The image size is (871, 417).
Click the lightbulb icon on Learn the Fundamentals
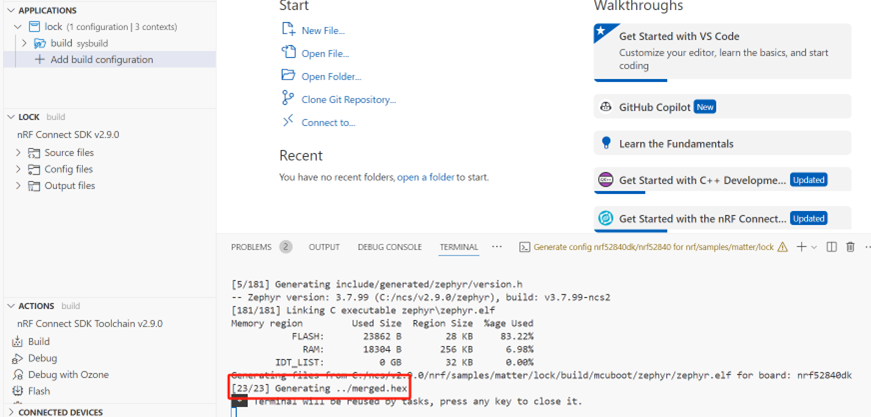coord(606,143)
